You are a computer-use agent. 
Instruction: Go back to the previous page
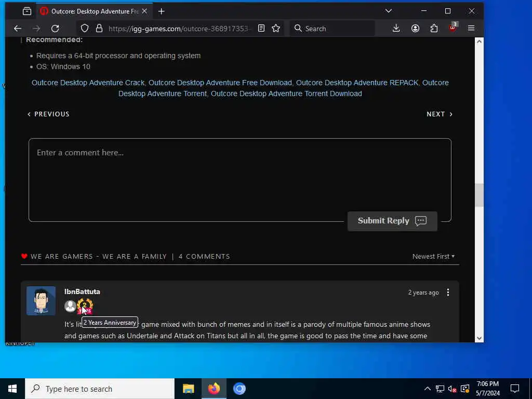(x=18, y=29)
